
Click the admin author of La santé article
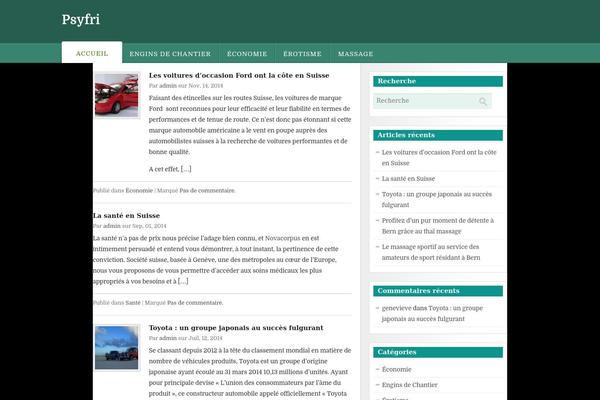tap(112, 226)
